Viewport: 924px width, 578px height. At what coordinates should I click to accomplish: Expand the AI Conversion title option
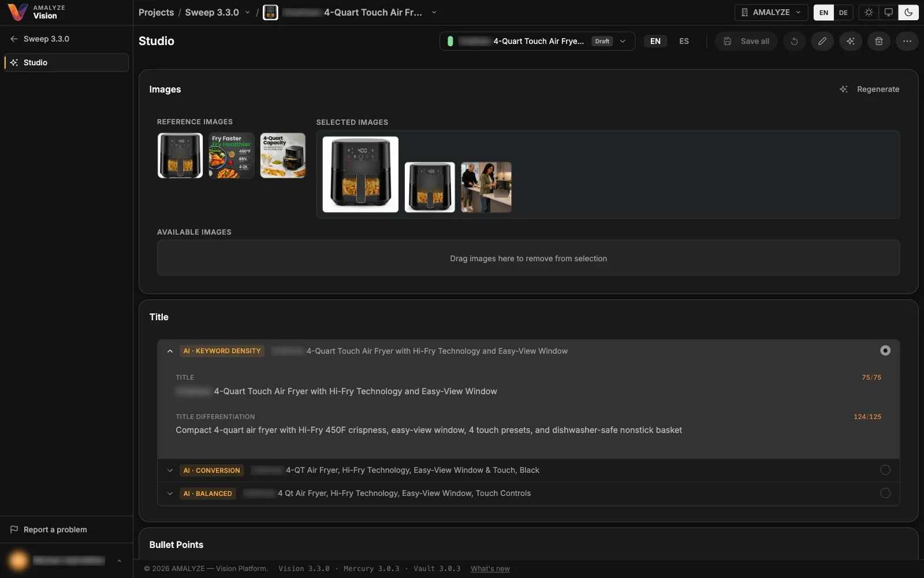tap(170, 470)
